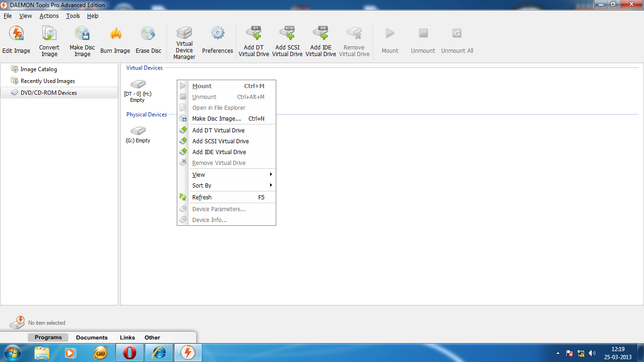Expand the View submenu in context menu
Viewport: 644px width, 362px height.
(x=226, y=174)
